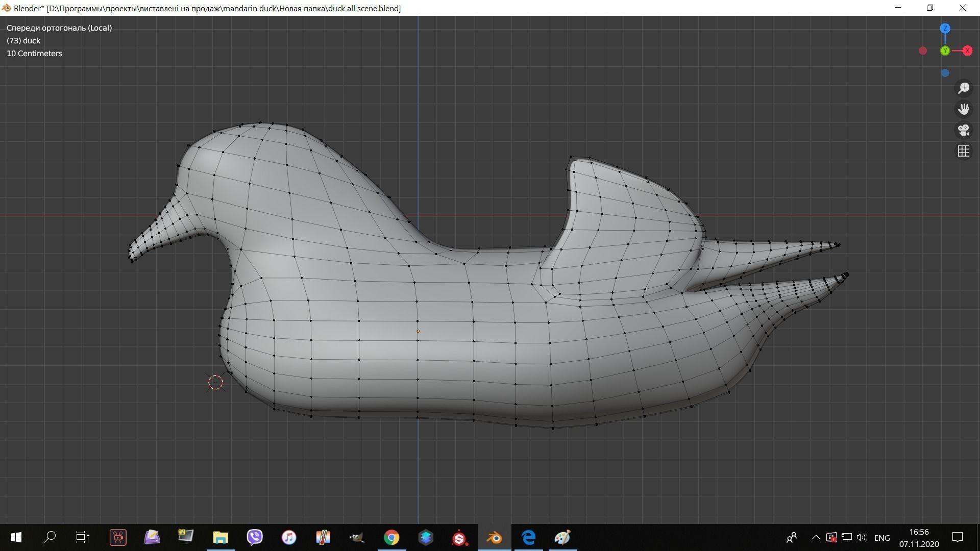The width and height of the screenshot is (980, 551).
Task: Open Google Chrome from the taskbar
Action: [x=391, y=537]
